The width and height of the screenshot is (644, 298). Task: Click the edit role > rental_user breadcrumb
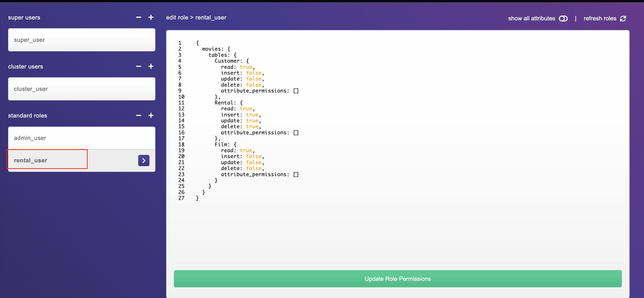196,18
